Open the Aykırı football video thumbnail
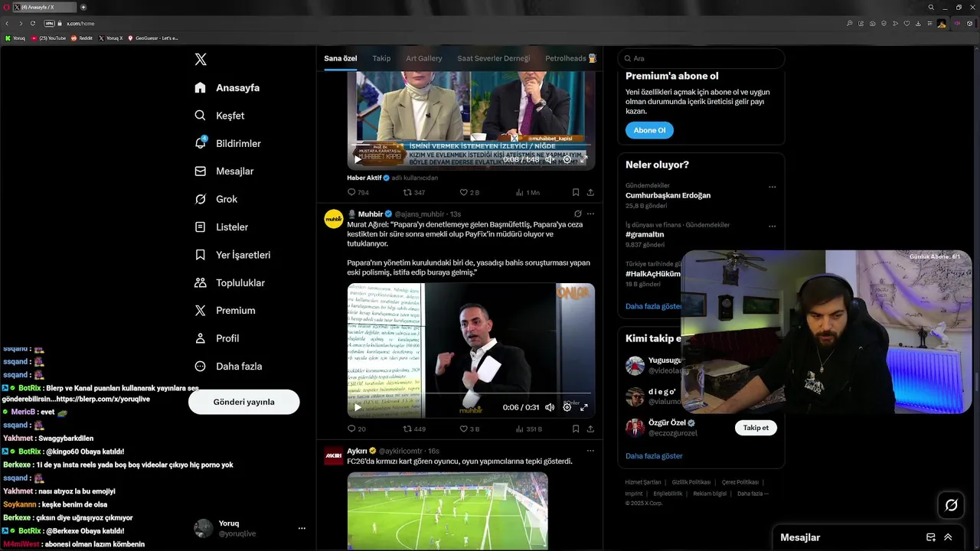980x551 pixels. (447, 510)
